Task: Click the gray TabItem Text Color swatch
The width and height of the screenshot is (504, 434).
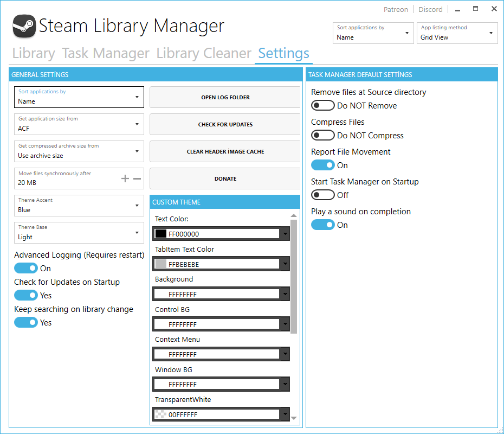Action: tap(161, 264)
